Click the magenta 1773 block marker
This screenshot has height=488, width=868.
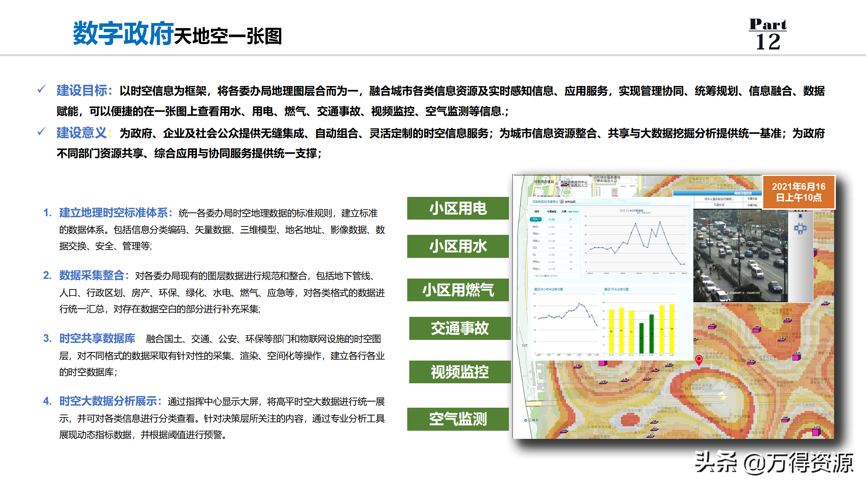(x=816, y=432)
